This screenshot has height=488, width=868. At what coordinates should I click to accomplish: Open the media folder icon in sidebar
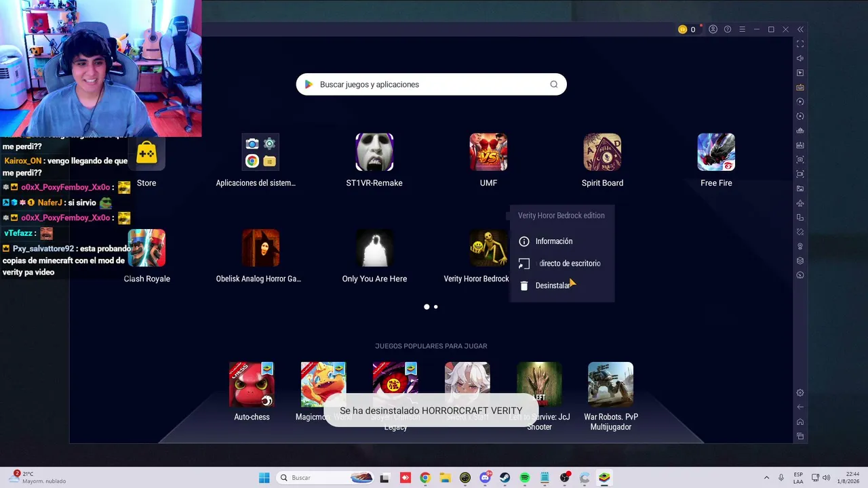pos(800,188)
